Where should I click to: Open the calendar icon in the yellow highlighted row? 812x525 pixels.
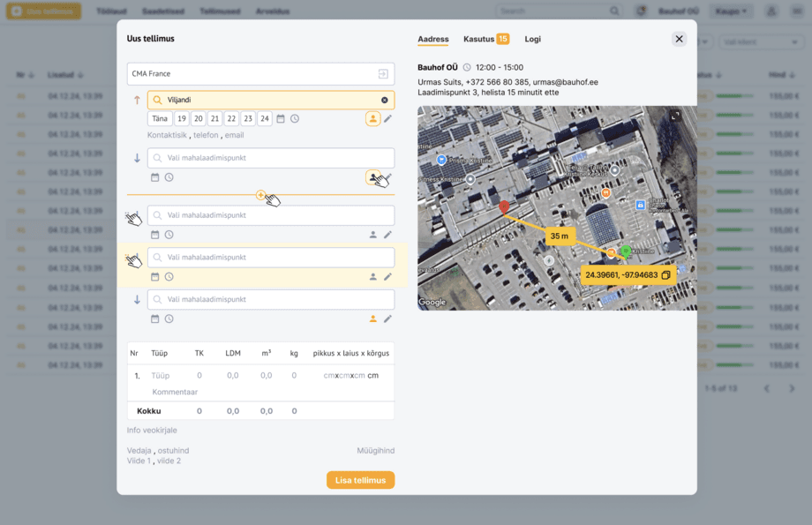click(x=154, y=277)
